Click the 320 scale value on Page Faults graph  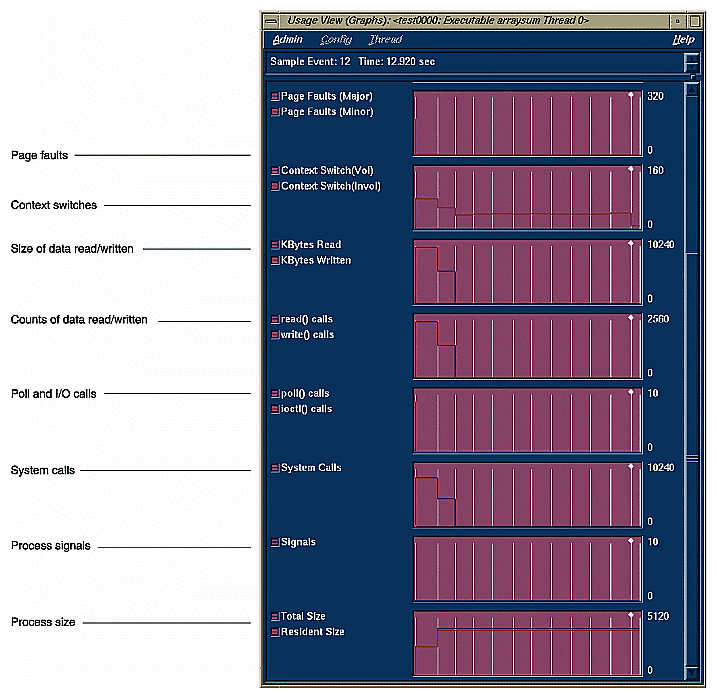tap(655, 97)
